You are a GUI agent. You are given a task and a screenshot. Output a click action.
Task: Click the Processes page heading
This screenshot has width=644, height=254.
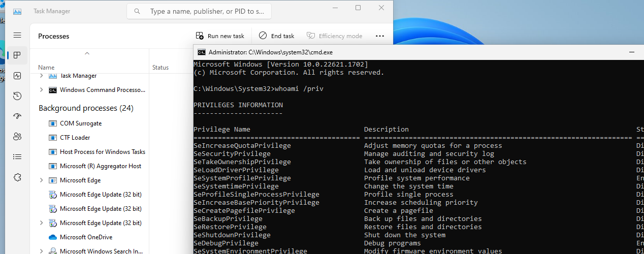(53, 36)
